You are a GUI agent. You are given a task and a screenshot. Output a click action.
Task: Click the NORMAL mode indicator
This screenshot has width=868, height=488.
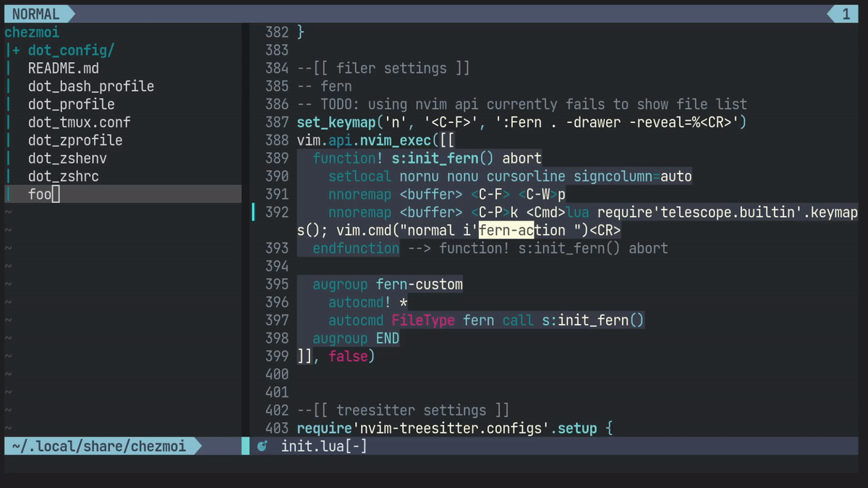pyautogui.click(x=35, y=14)
